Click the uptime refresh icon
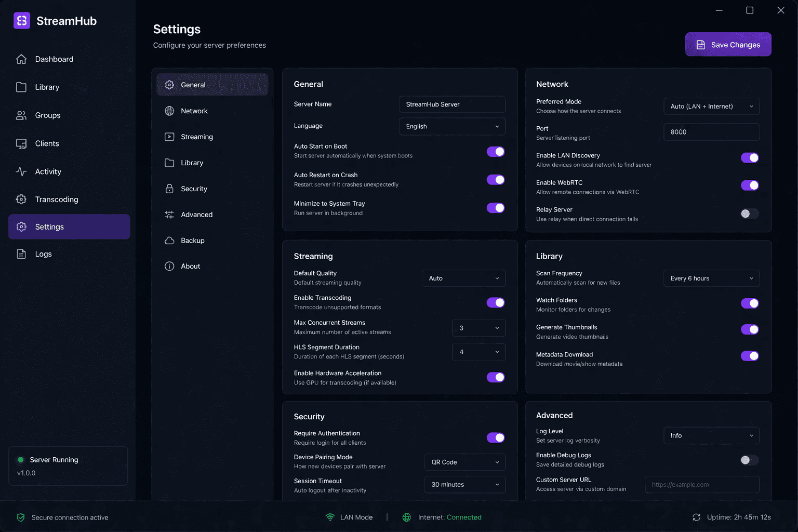This screenshot has width=798, height=532. [697, 517]
